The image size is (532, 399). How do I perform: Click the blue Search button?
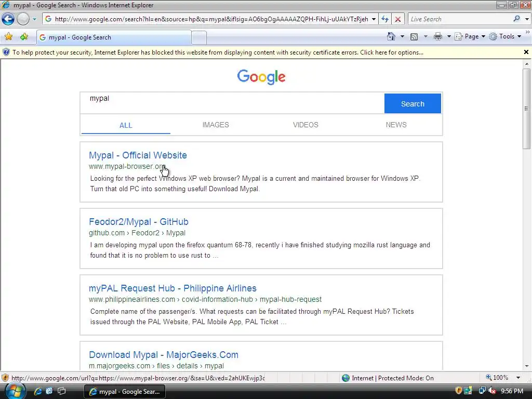tap(413, 103)
